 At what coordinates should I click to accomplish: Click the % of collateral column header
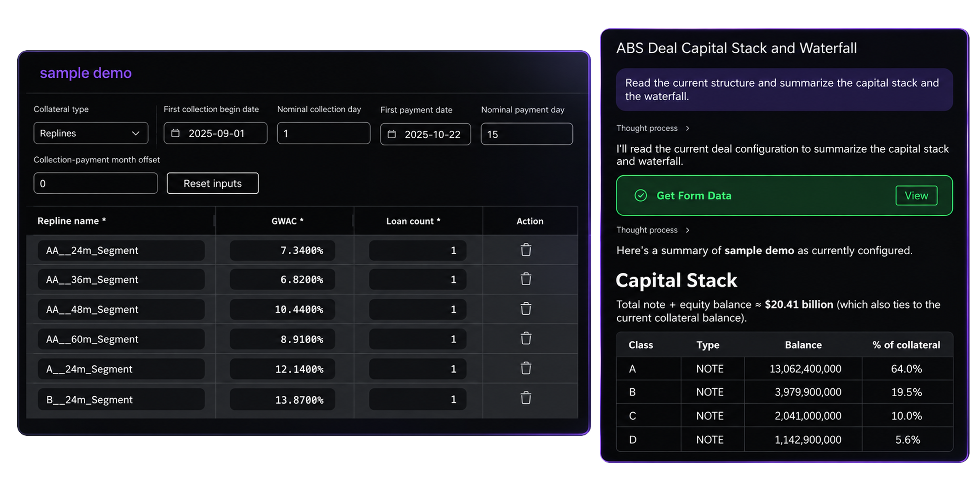(x=906, y=345)
